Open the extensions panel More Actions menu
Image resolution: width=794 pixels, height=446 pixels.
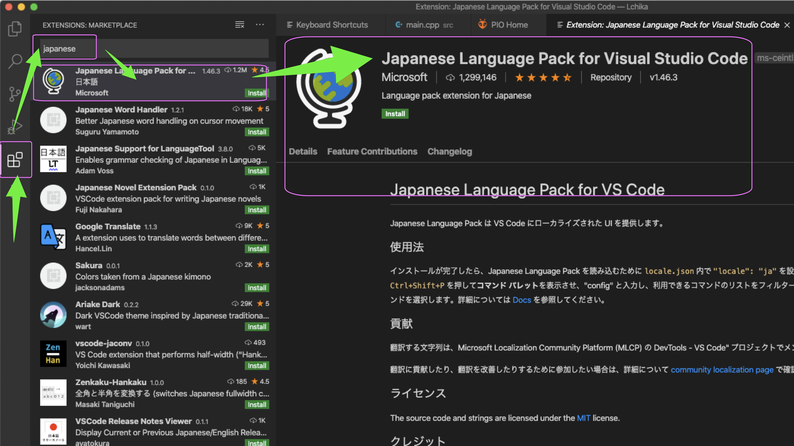pyautogui.click(x=260, y=24)
